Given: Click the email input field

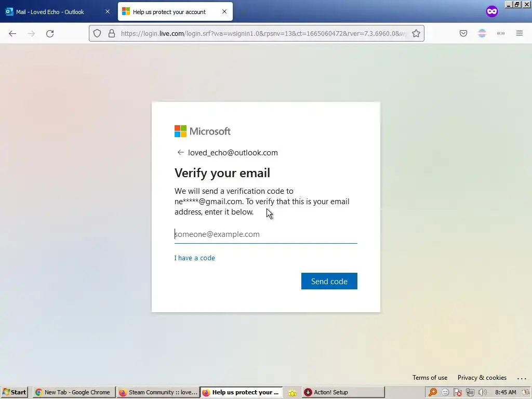Looking at the screenshot, I should point(265,234).
